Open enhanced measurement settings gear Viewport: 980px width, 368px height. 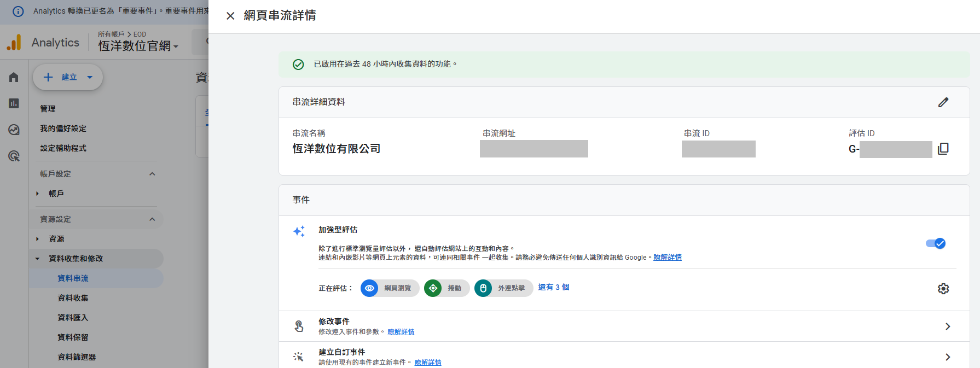[x=943, y=289]
